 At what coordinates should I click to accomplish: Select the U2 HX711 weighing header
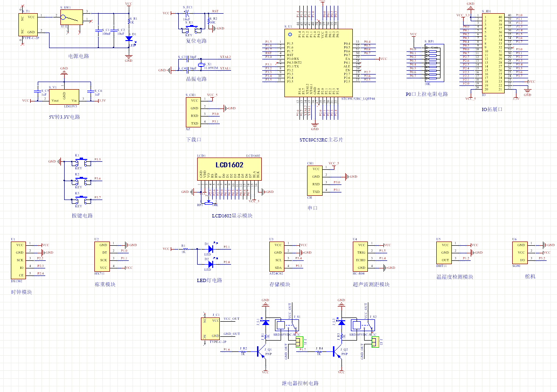(102, 257)
